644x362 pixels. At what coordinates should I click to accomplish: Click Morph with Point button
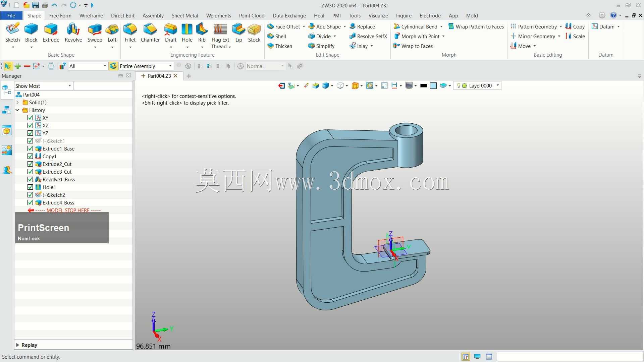coord(417,36)
